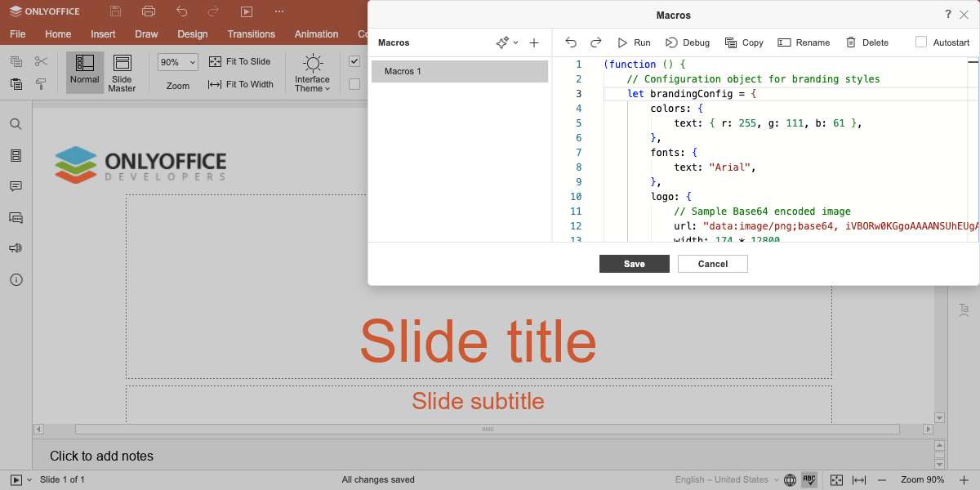Click the Copy icon in View ribbon
Viewport: 980px width, 490px height.
click(16, 61)
